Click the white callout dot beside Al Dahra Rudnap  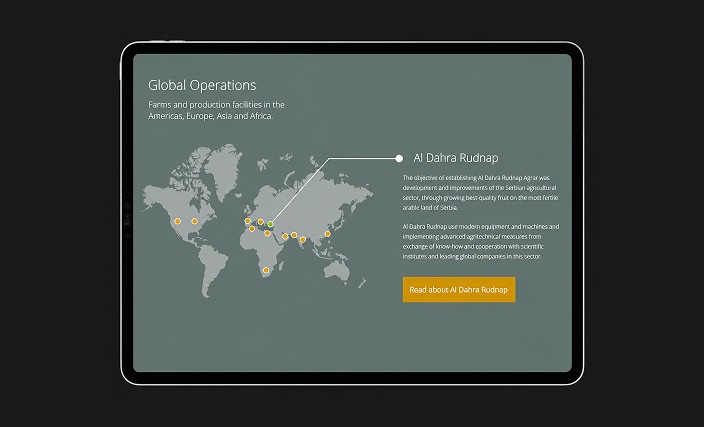pos(399,158)
